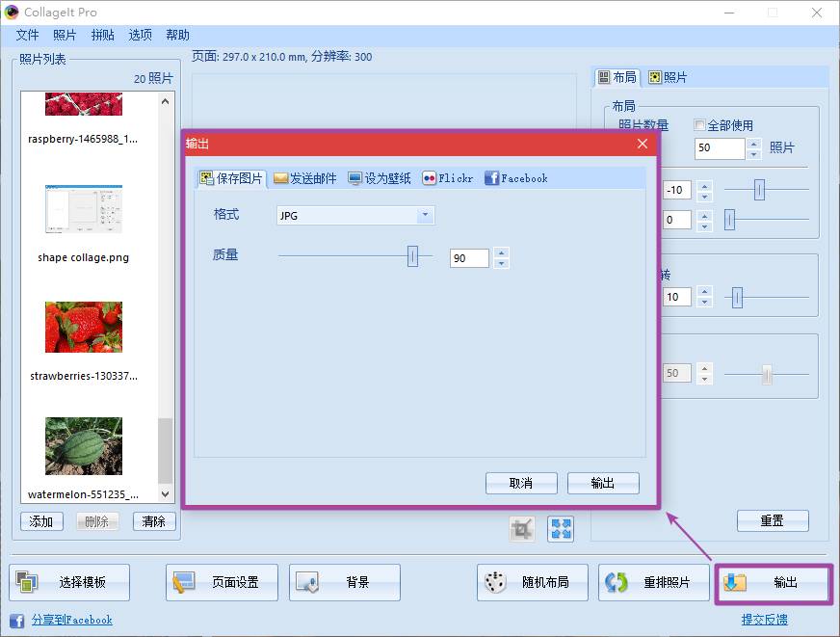Click the bottom 输出 export button
Screen dimensions: 840x637
pyautogui.click(x=773, y=582)
